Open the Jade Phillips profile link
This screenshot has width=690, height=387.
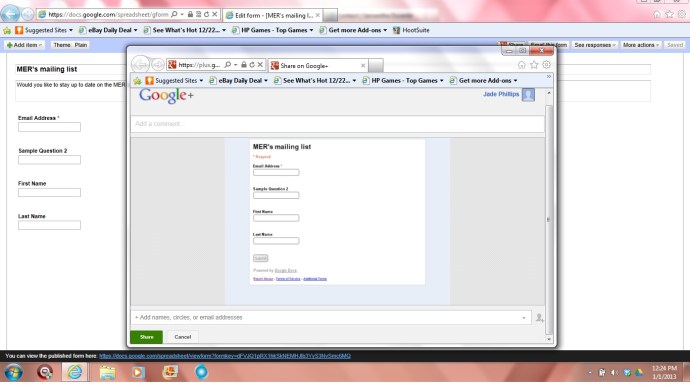(x=501, y=94)
